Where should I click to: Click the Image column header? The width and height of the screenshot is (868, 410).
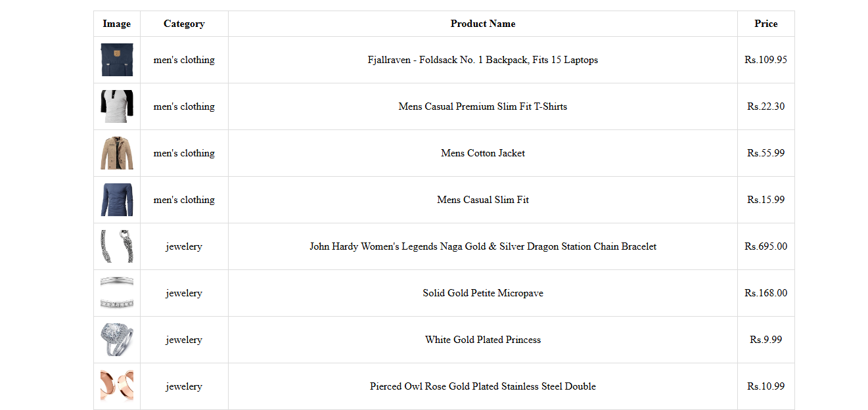click(117, 24)
